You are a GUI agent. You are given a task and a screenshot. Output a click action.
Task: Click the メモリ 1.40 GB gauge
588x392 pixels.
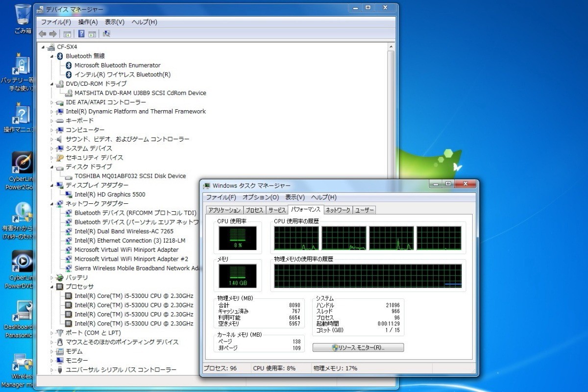click(x=238, y=276)
